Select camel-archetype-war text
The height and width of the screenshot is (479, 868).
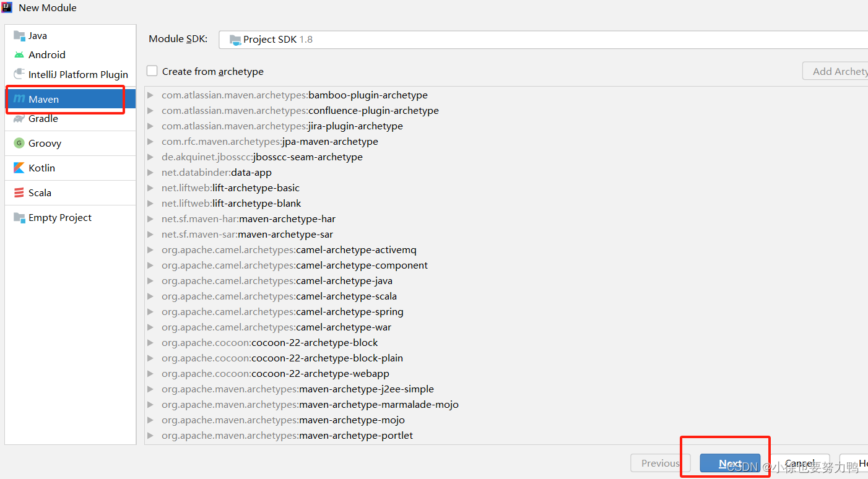click(344, 327)
